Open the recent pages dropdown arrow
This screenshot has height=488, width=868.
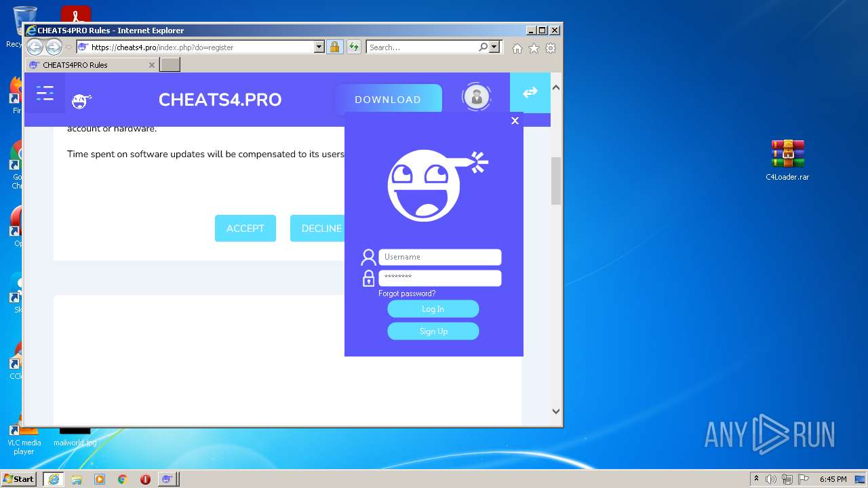[68, 47]
